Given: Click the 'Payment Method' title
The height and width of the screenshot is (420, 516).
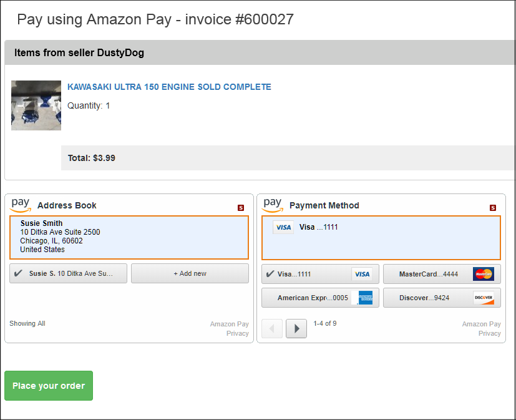Looking at the screenshot, I should pyautogui.click(x=324, y=205).
